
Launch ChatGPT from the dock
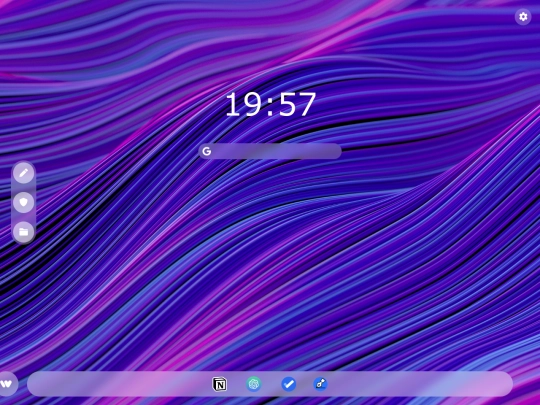click(254, 384)
